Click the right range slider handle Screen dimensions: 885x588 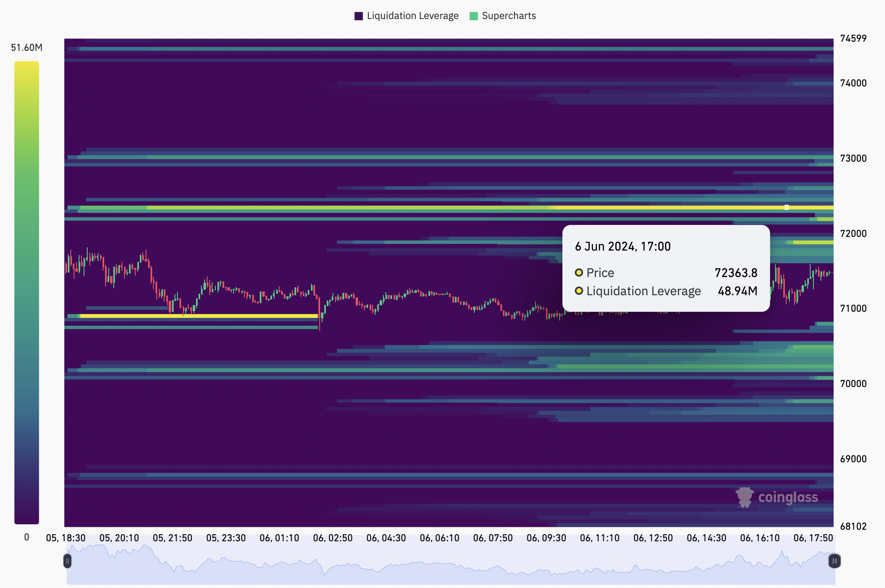pyautogui.click(x=834, y=561)
